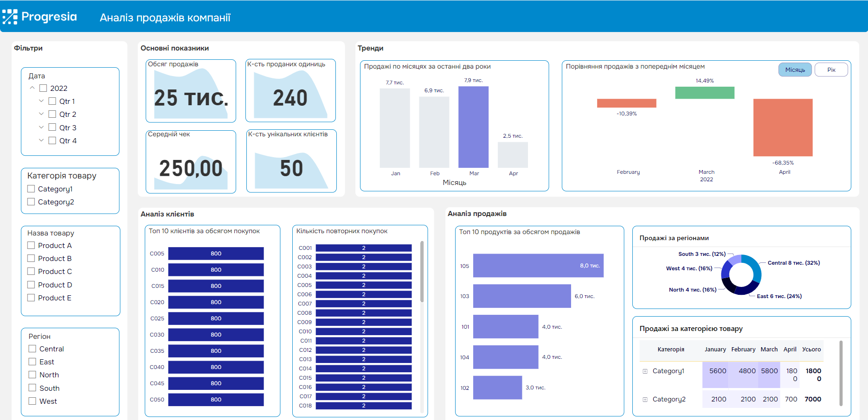Tick the Qtr 1 checkbox
The image size is (868, 420).
52,101
